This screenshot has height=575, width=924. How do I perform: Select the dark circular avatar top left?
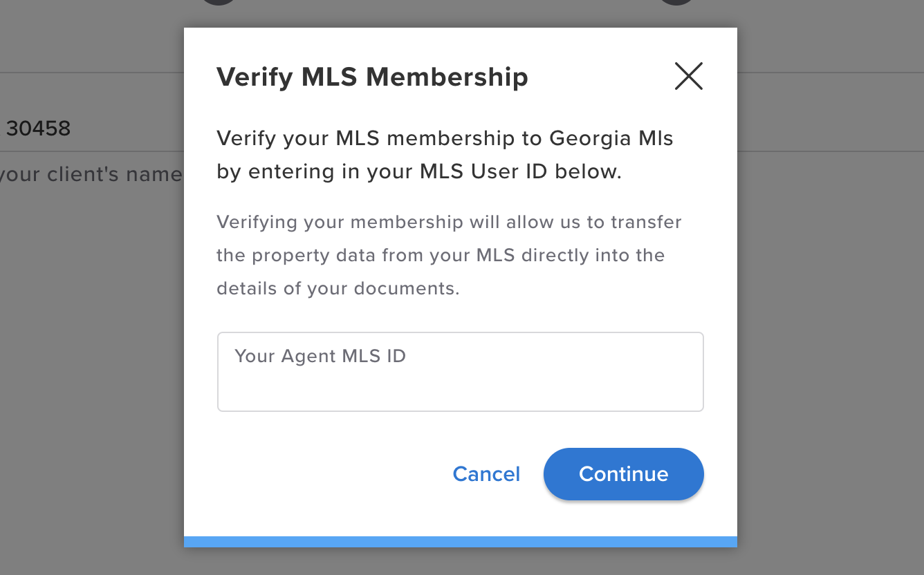[217, 3]
